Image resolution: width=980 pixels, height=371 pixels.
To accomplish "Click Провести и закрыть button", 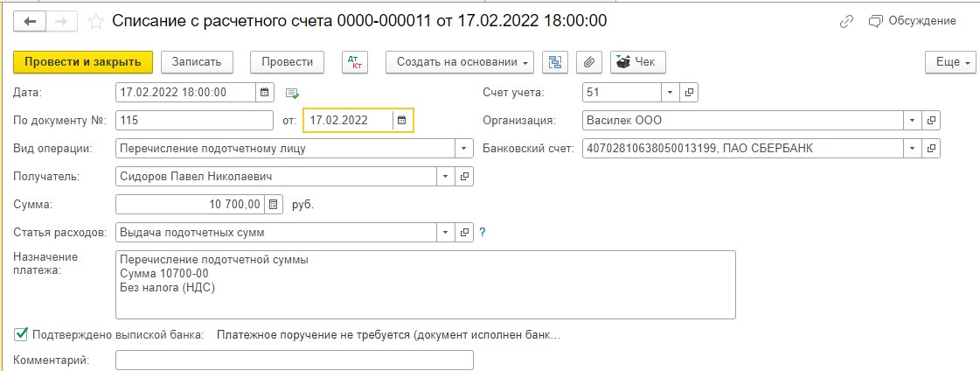I will [x=83, y=62].
